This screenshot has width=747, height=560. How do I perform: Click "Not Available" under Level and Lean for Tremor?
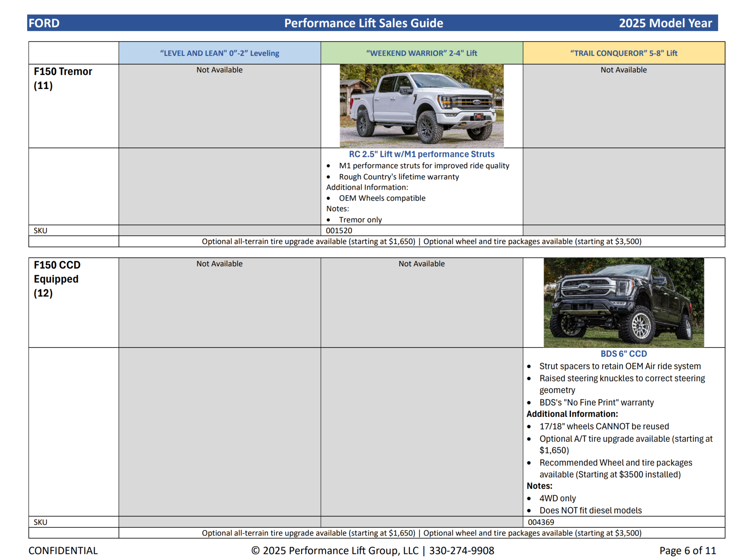pos(219,70)
